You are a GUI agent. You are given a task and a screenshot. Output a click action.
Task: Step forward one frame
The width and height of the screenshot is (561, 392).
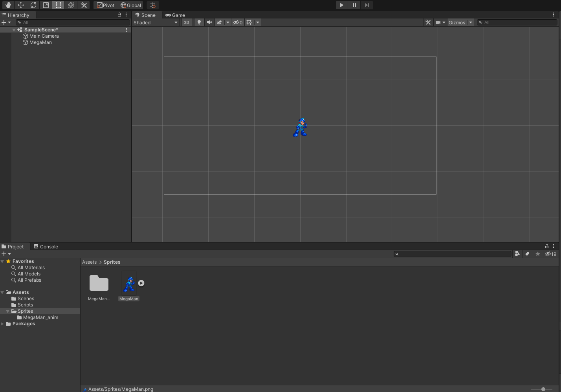367,5
